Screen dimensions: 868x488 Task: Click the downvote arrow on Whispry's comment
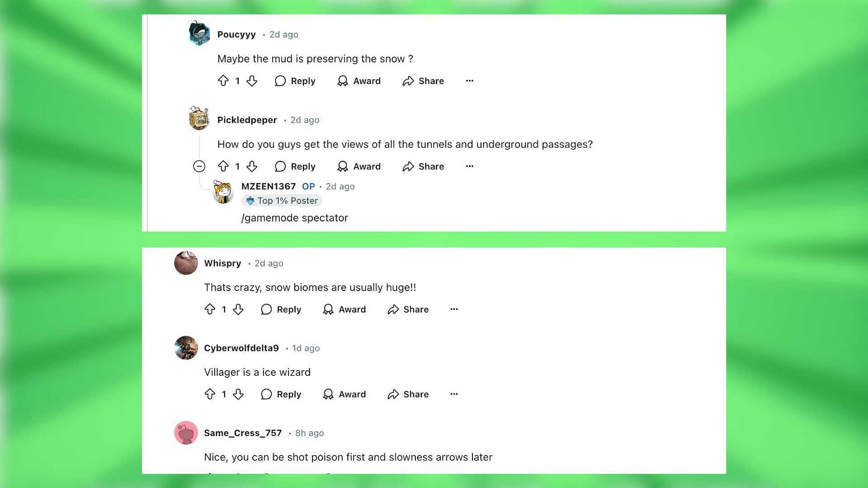[x=238, y=309]
